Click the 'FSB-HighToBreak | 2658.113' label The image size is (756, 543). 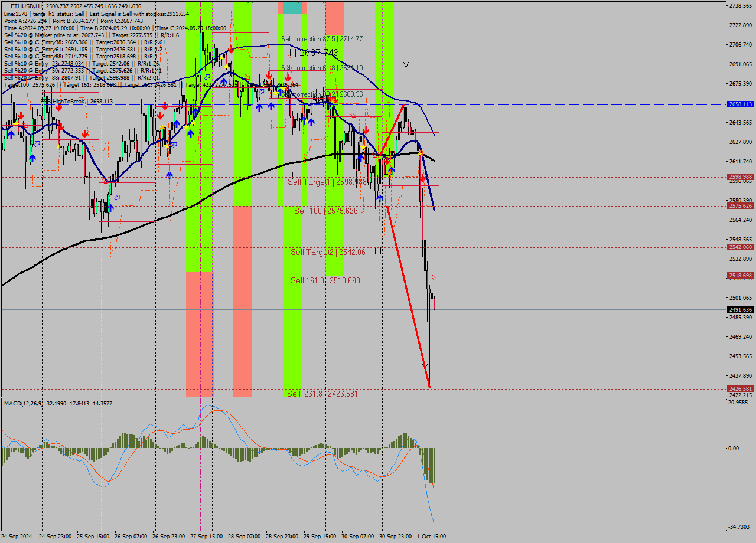tap(76, 102)
